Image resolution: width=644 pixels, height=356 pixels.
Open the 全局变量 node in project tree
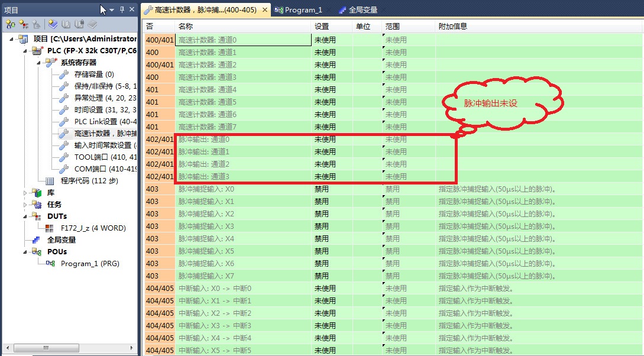click(61, 240)
